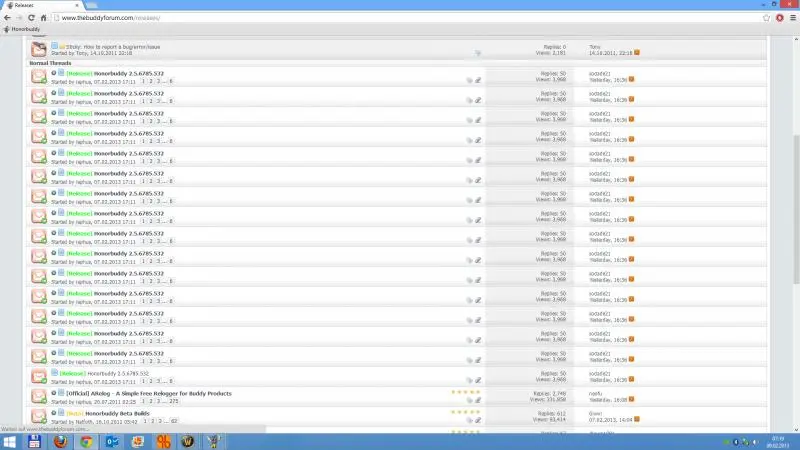Jump to first unread post of Beta Builds
Screen dimensions: 800x450
coord(54,413)
